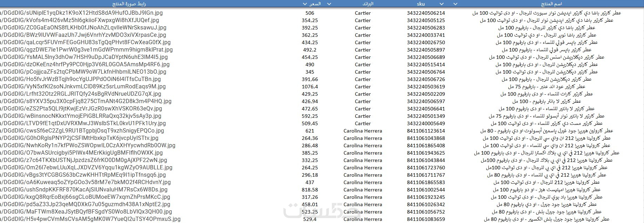Select price cell 286,48
Viewport: 644px width, 223px height.
coord(310,146)
